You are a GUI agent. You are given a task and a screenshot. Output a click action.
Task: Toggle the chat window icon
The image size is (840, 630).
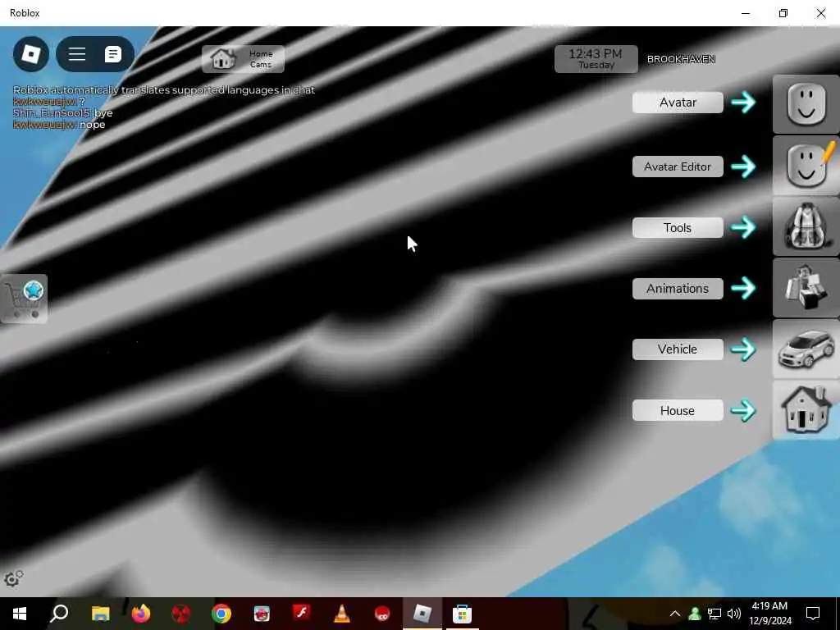click(113, 54)
